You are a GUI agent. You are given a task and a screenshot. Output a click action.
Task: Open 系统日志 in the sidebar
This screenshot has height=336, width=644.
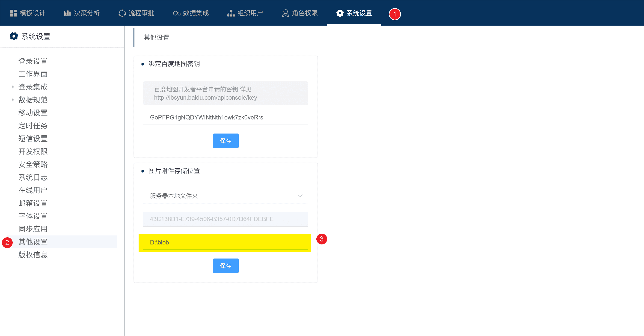[x=33, y=177]
